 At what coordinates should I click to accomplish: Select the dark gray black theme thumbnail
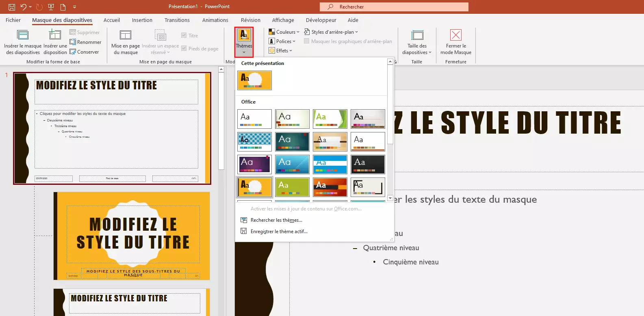tap(368, 164)
